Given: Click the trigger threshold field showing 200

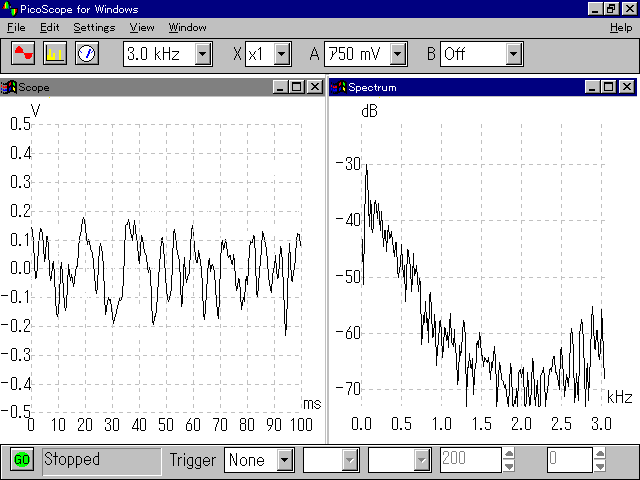Looking at the screenshot, I should click(x=471, y=460).
